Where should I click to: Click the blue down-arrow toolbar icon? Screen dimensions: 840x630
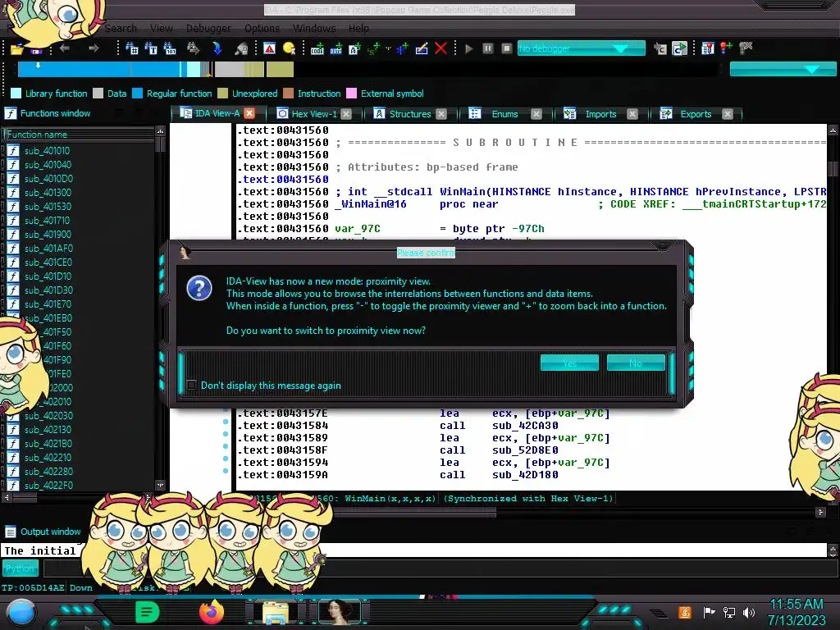217,48
